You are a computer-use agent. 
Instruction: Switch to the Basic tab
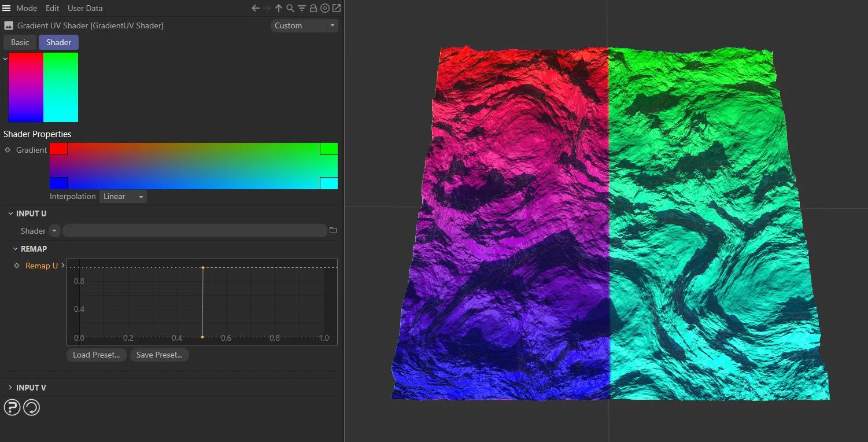coord(19,42)
